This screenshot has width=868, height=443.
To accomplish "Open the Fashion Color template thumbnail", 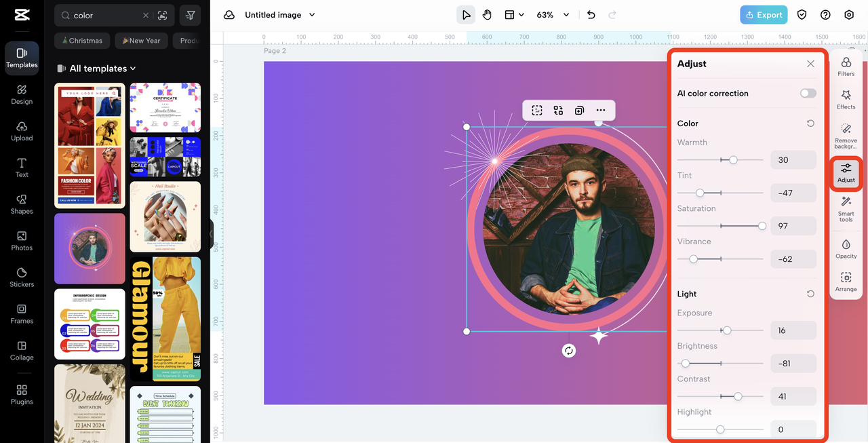I will pos(90,145).
